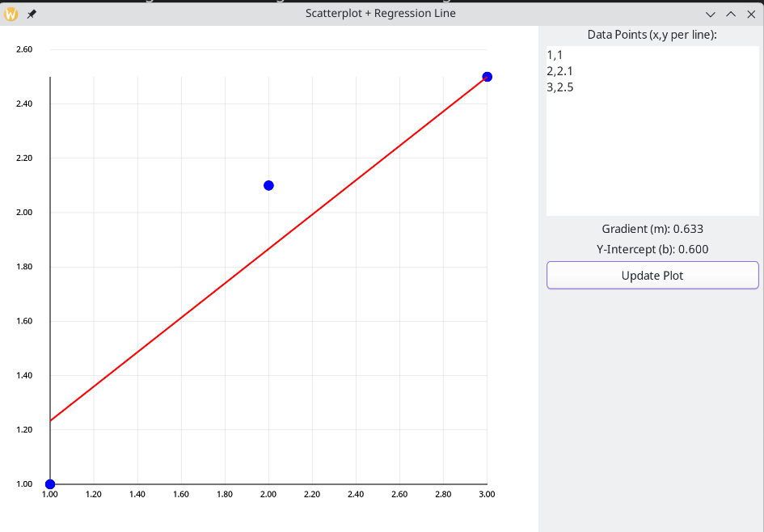764x532 pixels.
Task: Click the x-axis label 1.80
Action: pos(225,495)
